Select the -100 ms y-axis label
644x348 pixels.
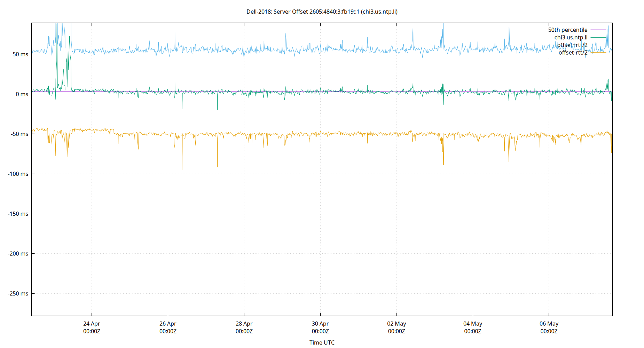pyautogui.click(x=18, y=174)
